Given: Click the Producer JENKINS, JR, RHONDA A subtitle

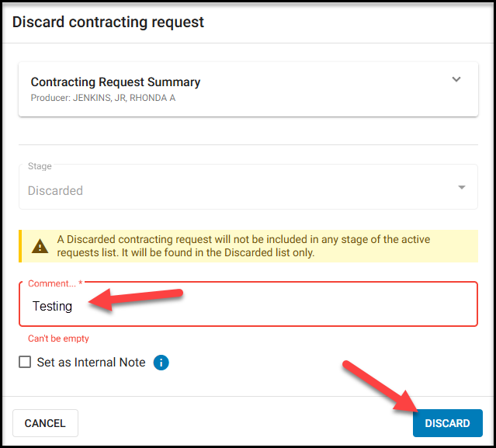Looking at the screenshot, I should pyautogui.click(x=103, y=98).
